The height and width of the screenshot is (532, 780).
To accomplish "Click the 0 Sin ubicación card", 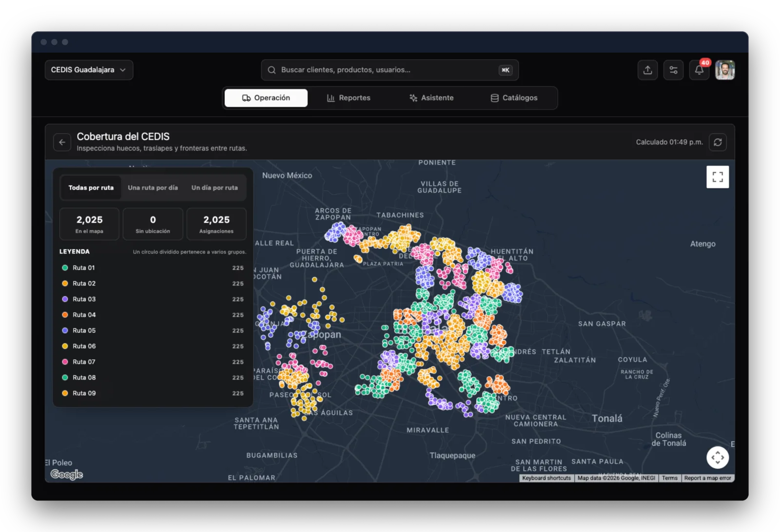I will click(x=153, y=224).
